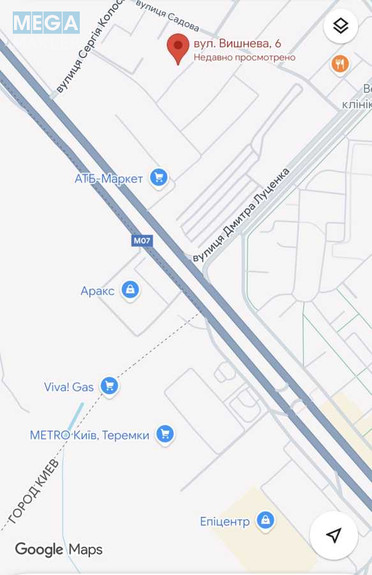
Task: Tap the METRO Київ, Теремки label text
Action: (x=90, y=435)
